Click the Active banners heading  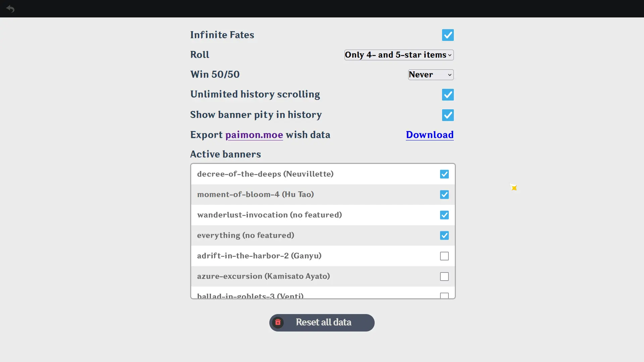225,154
